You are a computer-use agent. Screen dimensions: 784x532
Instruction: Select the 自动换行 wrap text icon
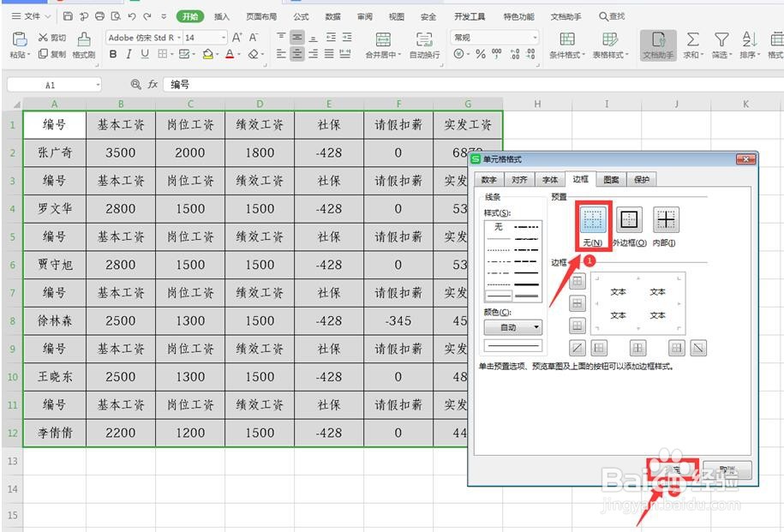[424, 39]
